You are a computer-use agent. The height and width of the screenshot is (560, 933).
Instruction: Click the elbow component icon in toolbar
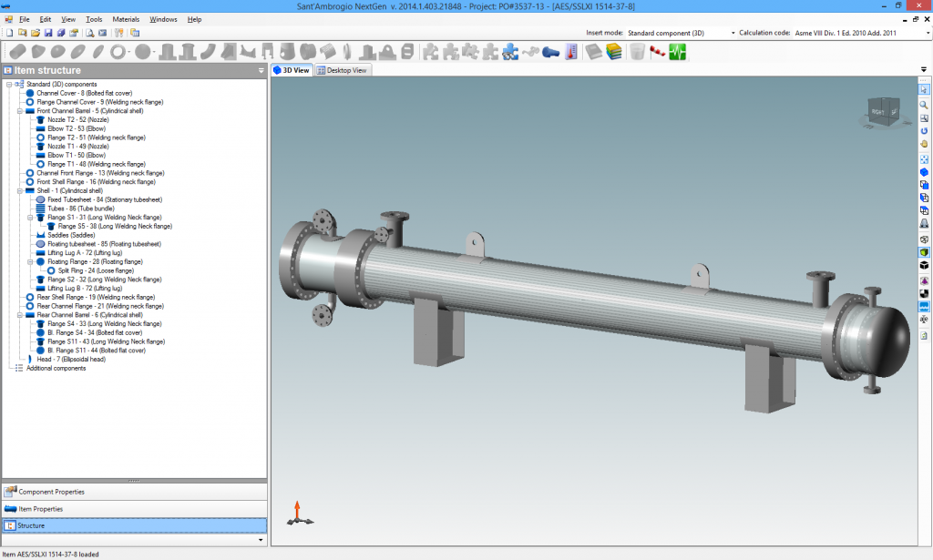tap(209, 52)
